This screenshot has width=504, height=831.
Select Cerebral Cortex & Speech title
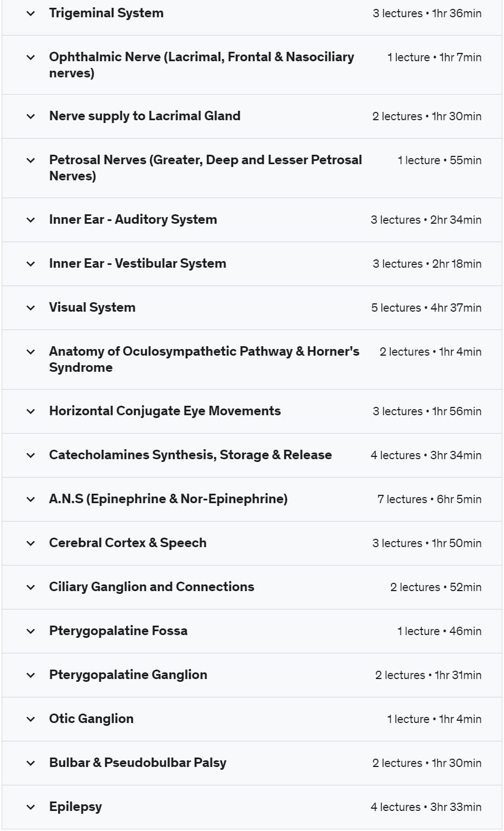point(127,543)
